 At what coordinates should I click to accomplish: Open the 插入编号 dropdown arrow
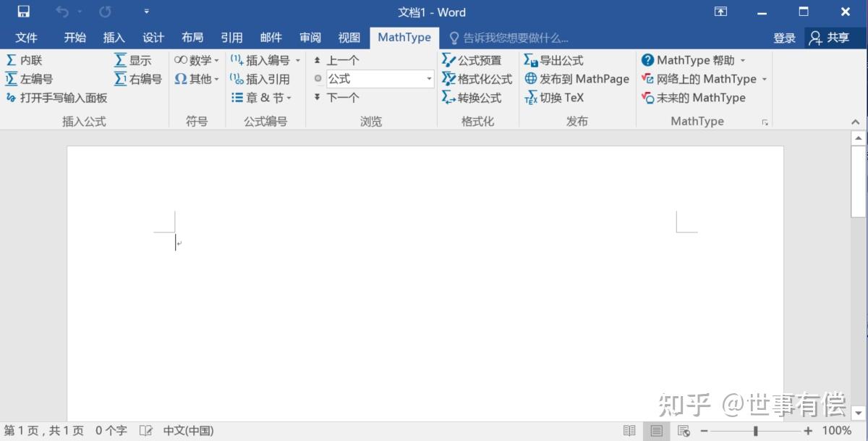(x=297, y=61)
